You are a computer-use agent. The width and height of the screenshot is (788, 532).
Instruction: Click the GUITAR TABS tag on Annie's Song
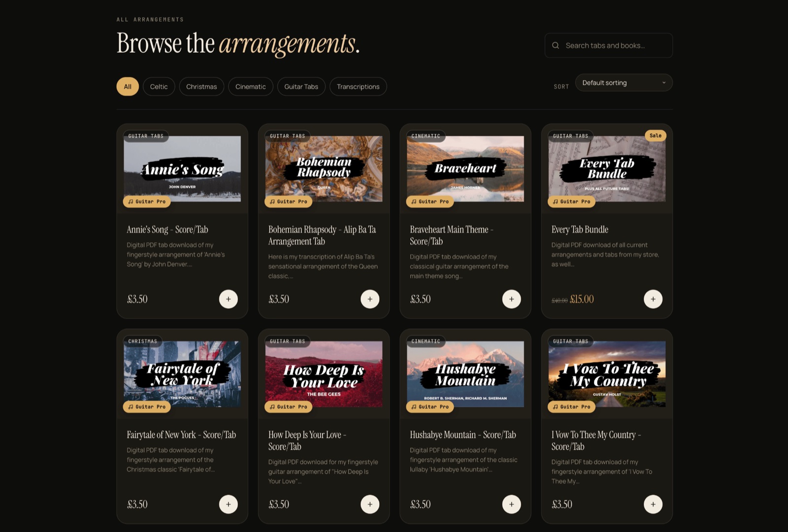tap(146, 136)
